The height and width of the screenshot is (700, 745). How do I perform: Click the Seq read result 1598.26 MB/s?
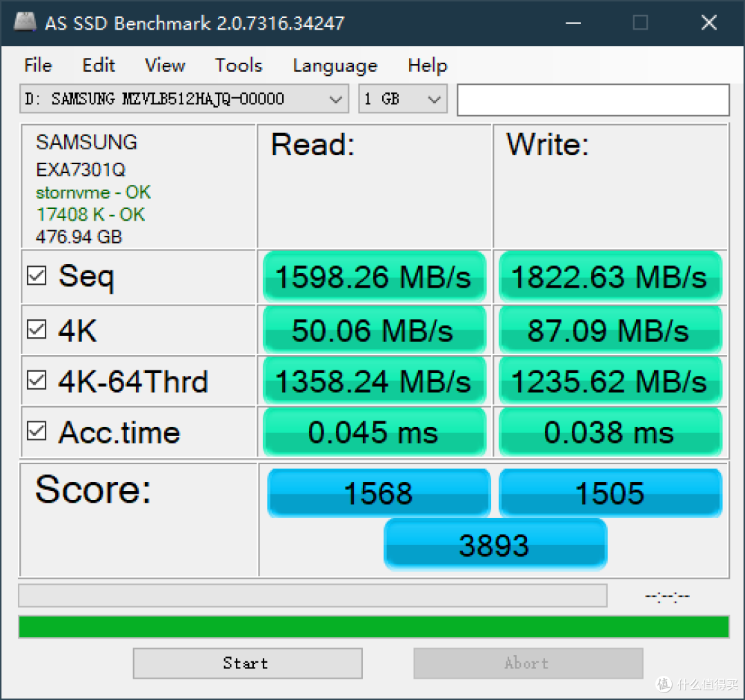click(x=375, y=277)
